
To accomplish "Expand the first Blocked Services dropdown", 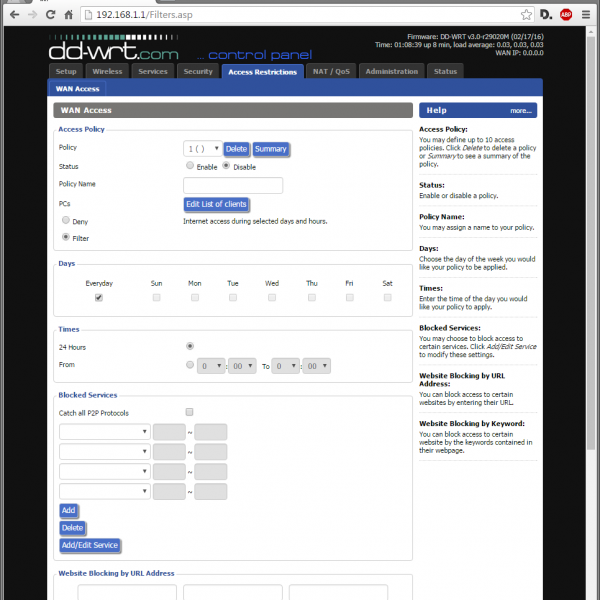I will 105,432.
